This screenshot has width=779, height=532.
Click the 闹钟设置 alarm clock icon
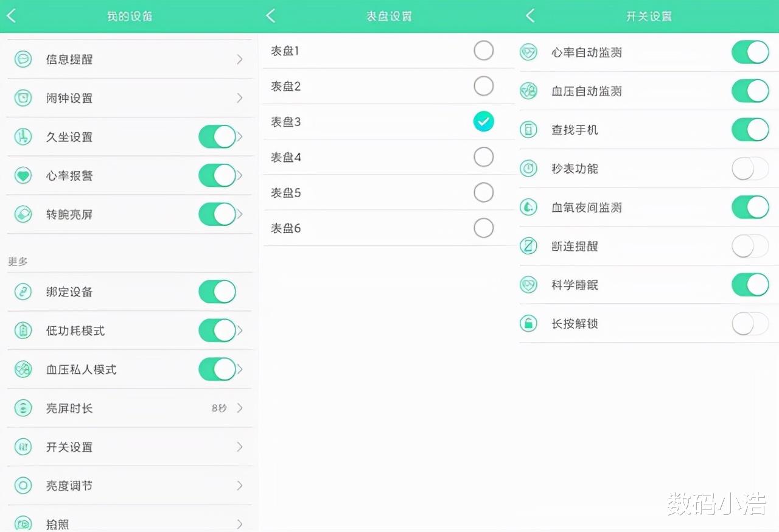pos(23,98)
